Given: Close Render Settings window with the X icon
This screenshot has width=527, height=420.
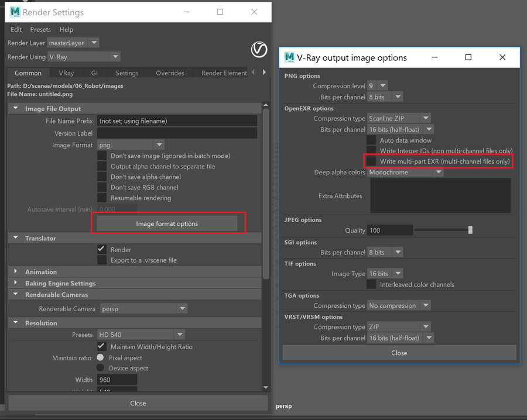Looking at the screenshot, I should pos(255,12).
